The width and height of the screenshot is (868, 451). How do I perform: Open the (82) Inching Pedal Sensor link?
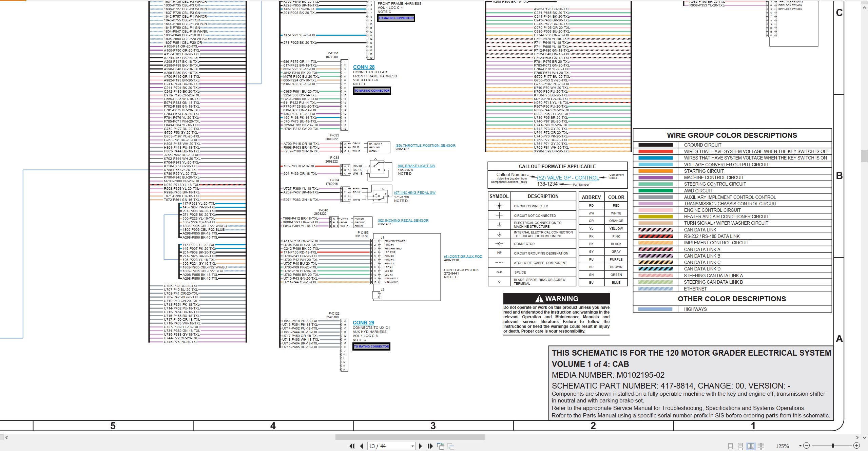click(x=403, y=221)
